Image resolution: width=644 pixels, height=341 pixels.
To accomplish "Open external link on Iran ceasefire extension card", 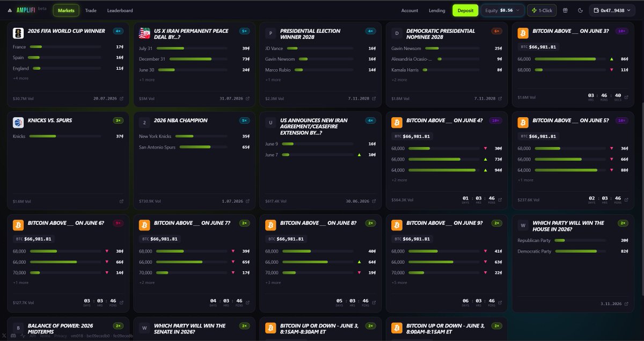I will (374, 201).
